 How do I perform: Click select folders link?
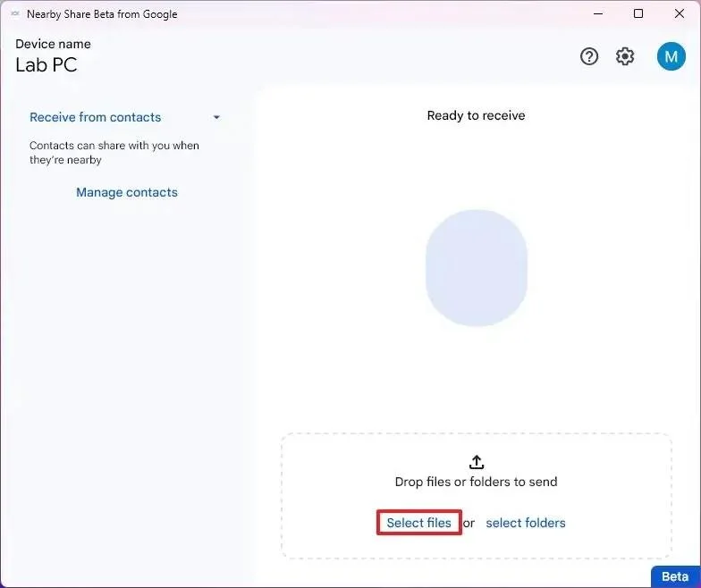(x=526, y=522)
